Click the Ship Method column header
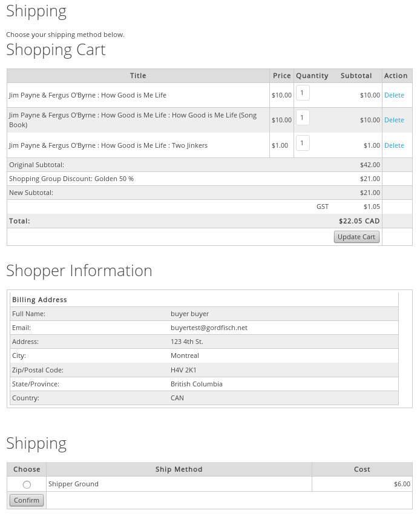This screenshot has width=420, height=519. point(178,469)
